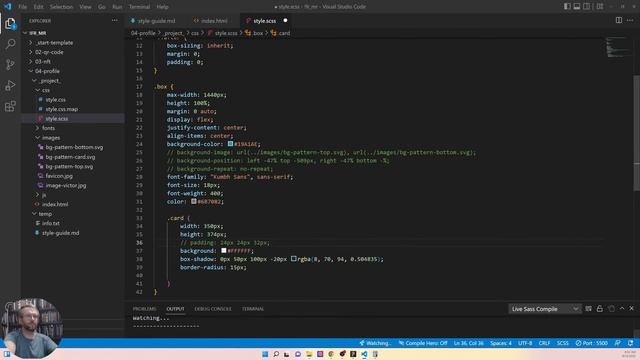The image size is (640, 360).
Task: Click background-color #19A1AE color swatch
Action: (x=230, y=144)
